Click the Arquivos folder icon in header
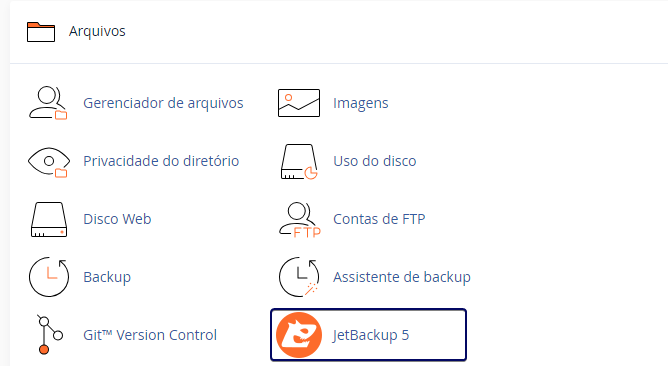This screenshot has width=668, height=366. point(41,32)
